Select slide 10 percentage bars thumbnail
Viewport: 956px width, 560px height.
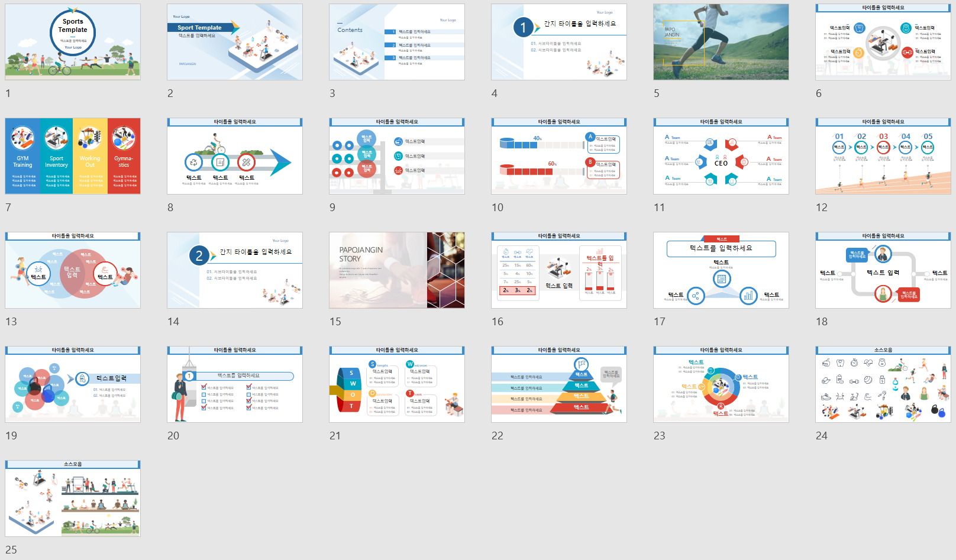point(559,156)
